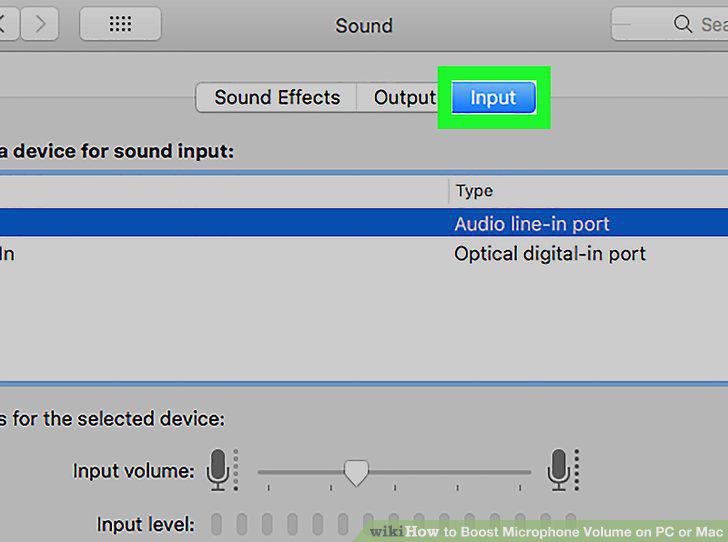Viewport: 728px width, 542px height.
Task: Focus the Search field
Action: coord(670,24)
